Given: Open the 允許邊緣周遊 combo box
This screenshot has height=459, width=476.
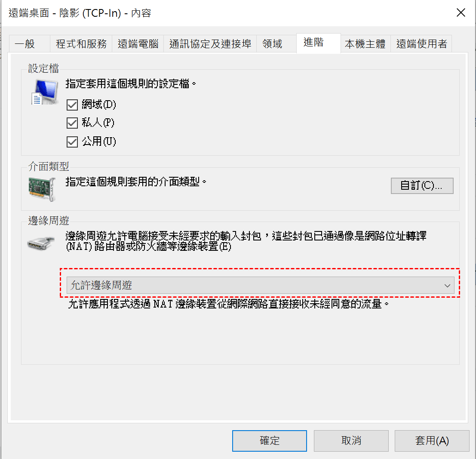Looking at the screenshot, I should tap(261, 285).
